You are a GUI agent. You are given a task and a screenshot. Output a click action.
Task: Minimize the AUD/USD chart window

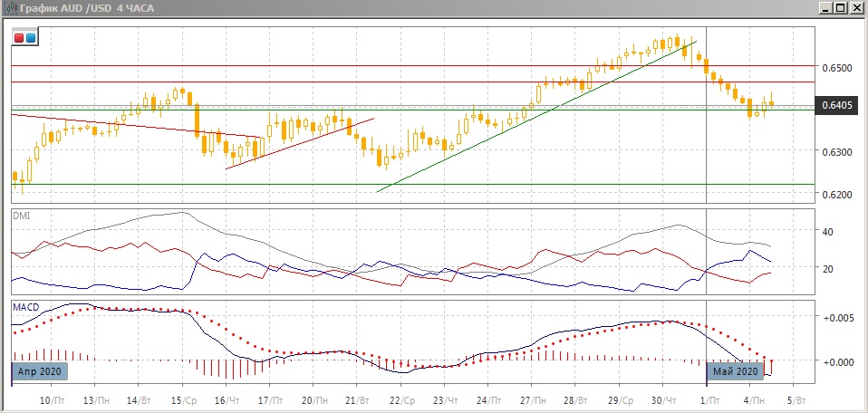pos(826,8)
